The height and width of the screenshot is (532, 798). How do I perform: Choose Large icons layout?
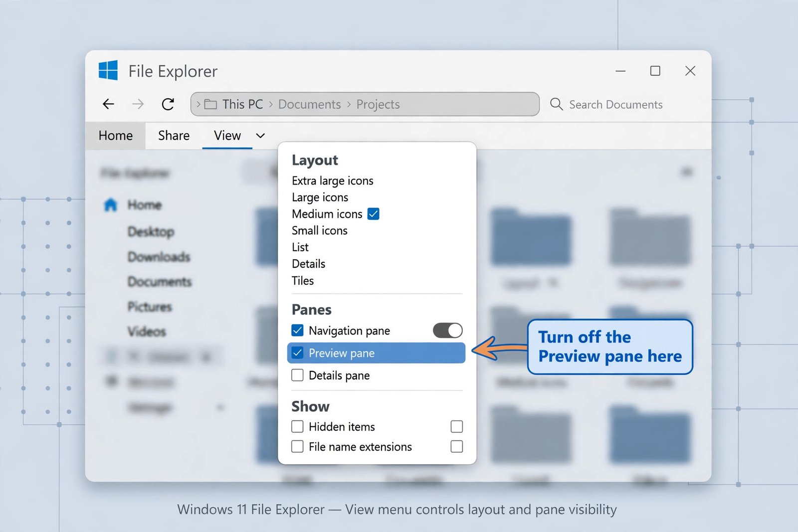point(320,197)
